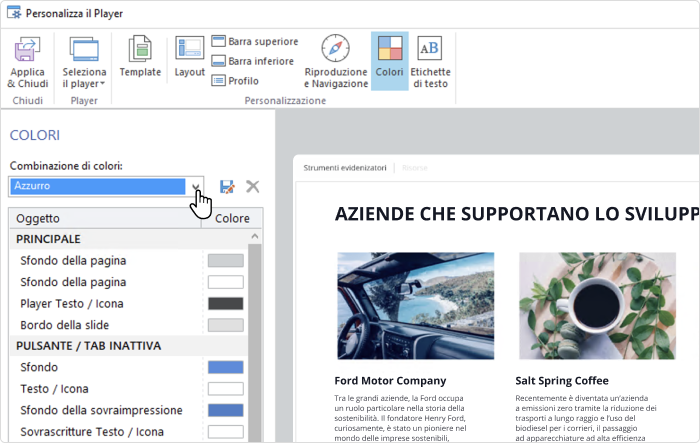Screen dimensions: 700x443
Task: Click the Personalizza il Player window icon
Action: click(14, 13)
